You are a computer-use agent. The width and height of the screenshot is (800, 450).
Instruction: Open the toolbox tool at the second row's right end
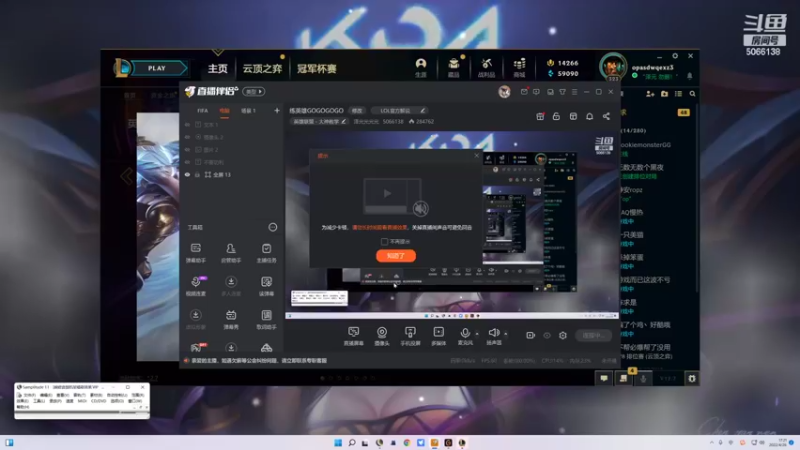266,286
